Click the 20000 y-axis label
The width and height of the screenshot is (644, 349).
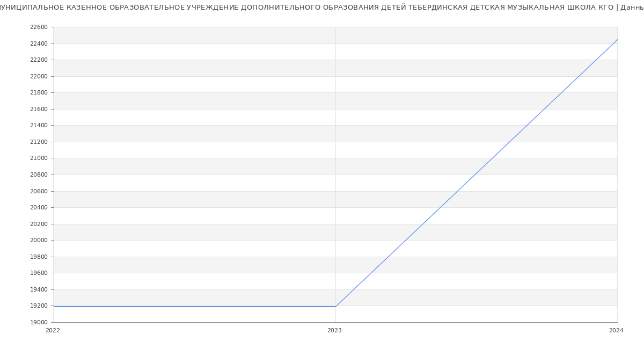pyautogui.click(x=39, y=241)
